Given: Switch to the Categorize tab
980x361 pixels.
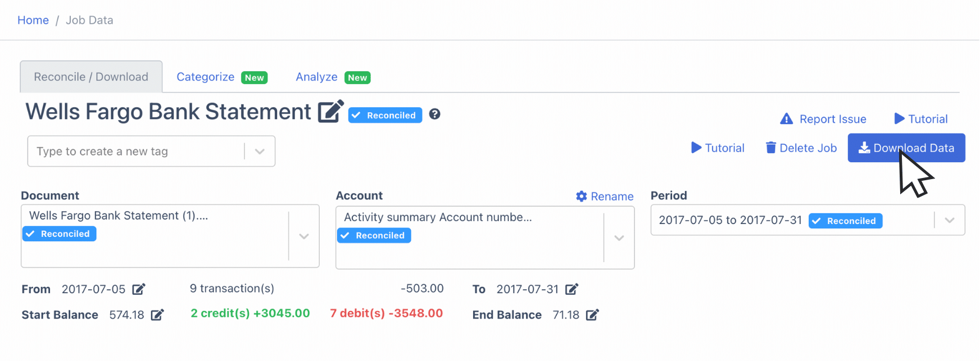Looking at the screenshot, I should coord(206,76).
